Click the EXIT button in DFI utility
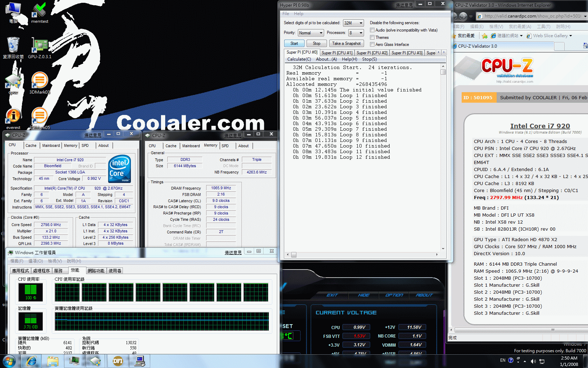This screenshot has height=368, width=588. tap(332, 295)
